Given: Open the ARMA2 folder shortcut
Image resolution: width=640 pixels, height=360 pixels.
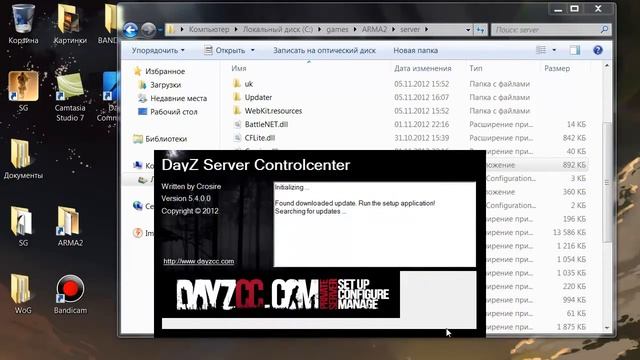Looking at the screenshot, I should tap(70, 225).
